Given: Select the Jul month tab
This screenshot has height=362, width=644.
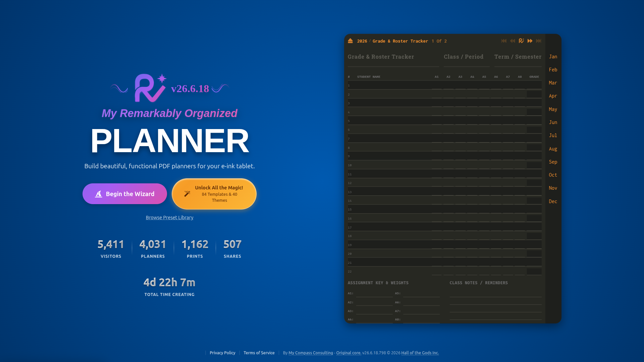Looking at the screenshot, I should click(x=553, y=135).
